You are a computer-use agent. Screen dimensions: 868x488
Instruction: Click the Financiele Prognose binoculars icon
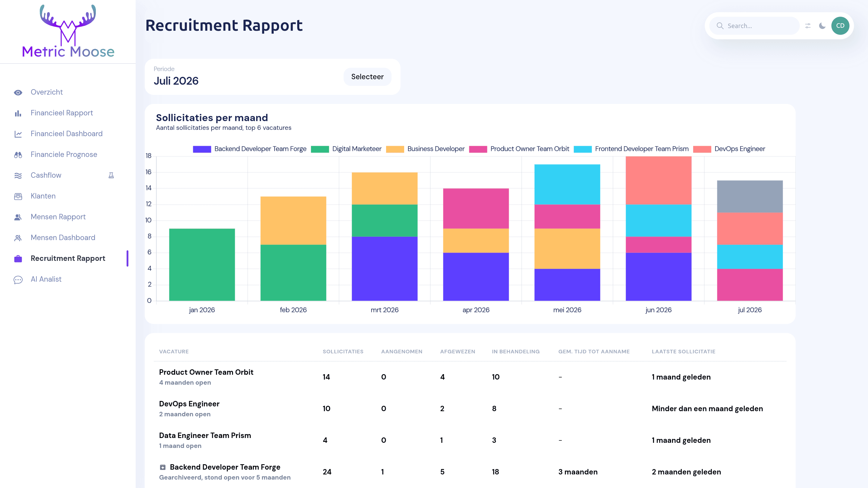click(18, 155)
